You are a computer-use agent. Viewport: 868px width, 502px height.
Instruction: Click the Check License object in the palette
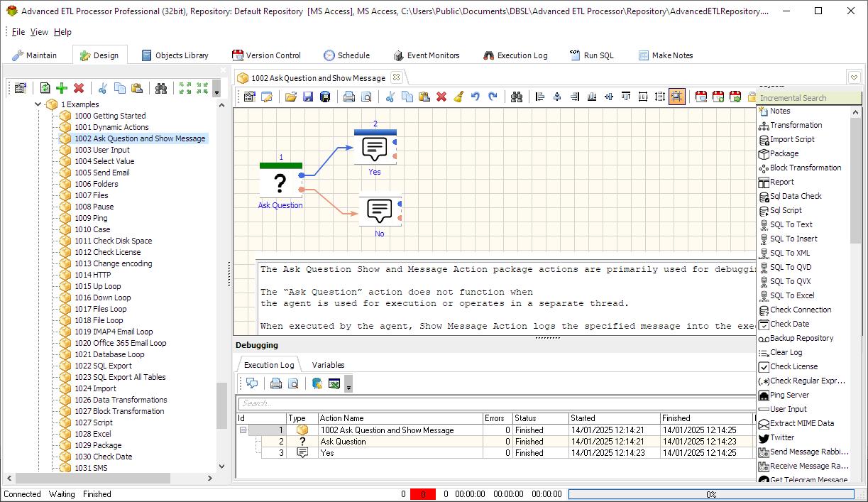pos(793,366)
